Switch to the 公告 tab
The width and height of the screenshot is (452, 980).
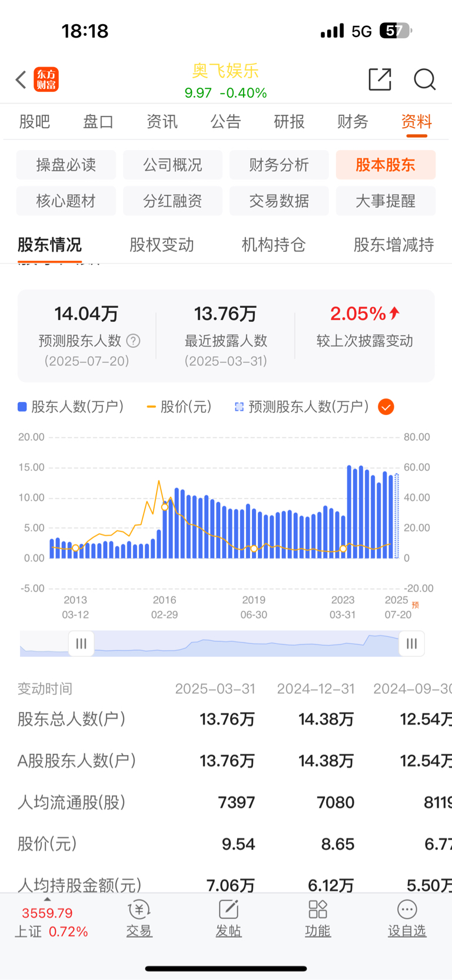tap(226, 122)
